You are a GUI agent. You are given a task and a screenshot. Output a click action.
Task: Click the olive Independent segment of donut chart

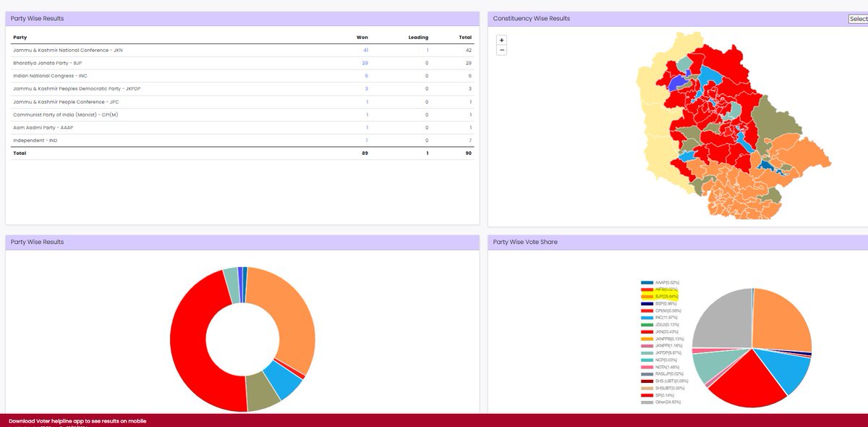(262, 390)
